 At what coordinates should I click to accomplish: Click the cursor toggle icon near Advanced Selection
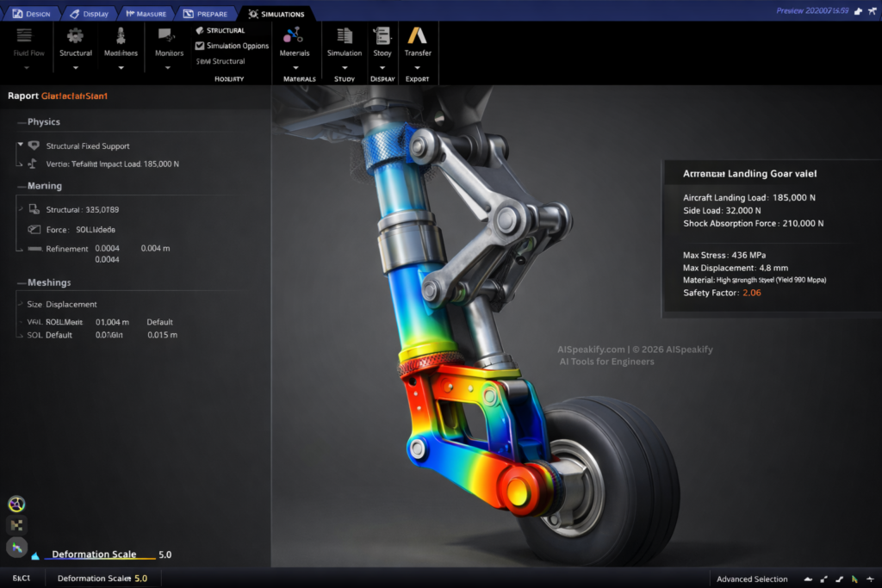tap(853, 579)
